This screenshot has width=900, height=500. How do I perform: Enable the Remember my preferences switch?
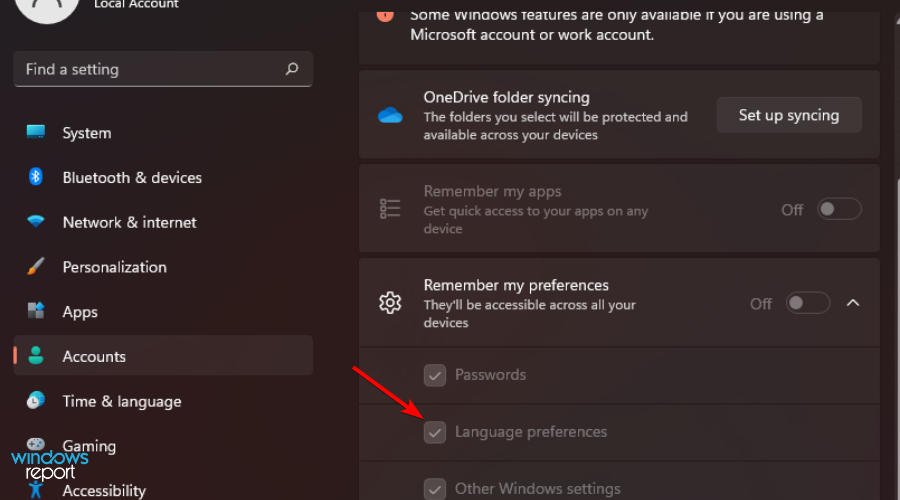click(808, 303)
